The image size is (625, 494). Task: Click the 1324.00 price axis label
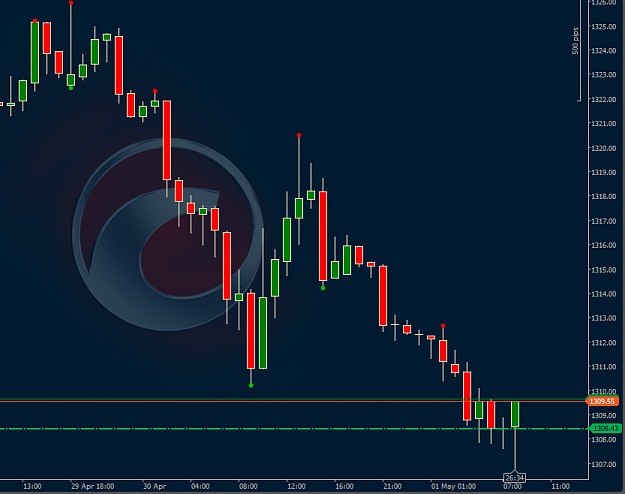pos(603,51)
